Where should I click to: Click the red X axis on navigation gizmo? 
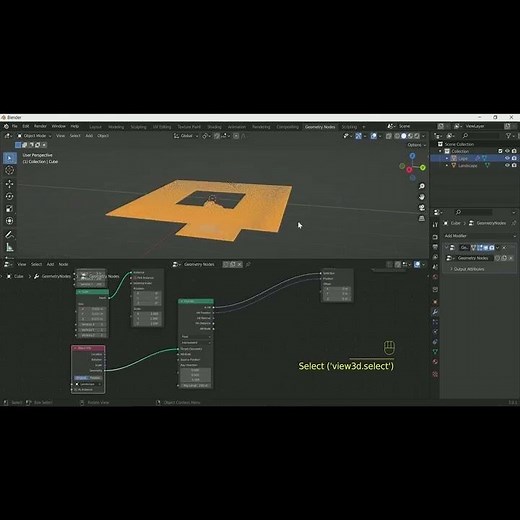point(409,170)
